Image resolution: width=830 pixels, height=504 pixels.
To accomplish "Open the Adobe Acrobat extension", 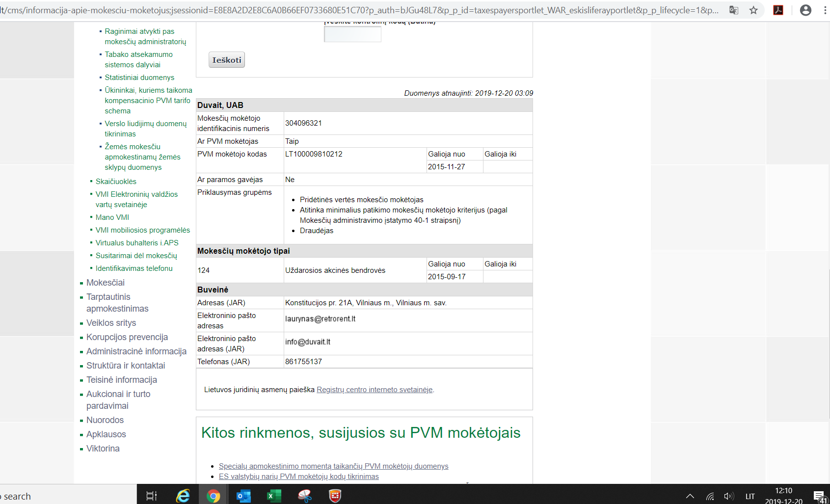I will (778, 10).
